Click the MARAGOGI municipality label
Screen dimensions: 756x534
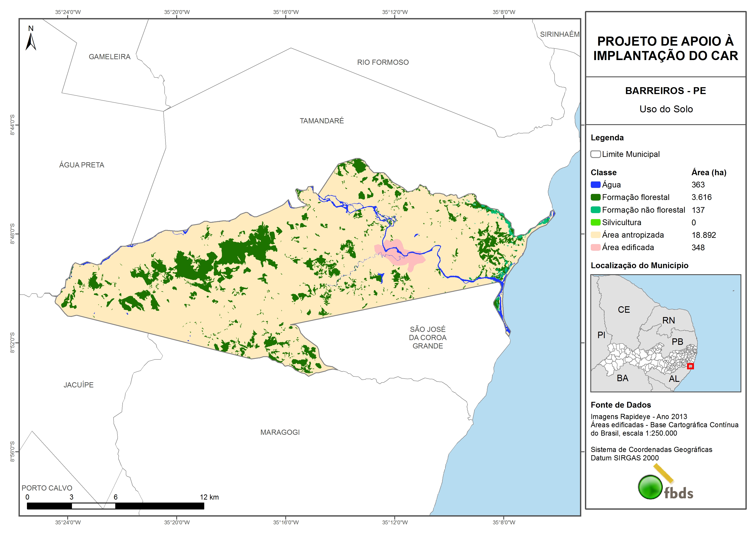280,432
